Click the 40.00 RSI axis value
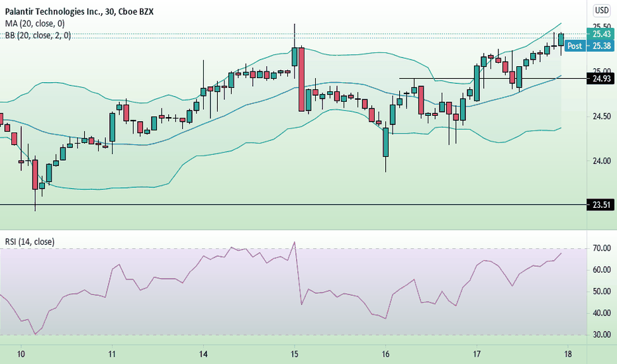The image size is (617, 364). click(x=602, y=313)
